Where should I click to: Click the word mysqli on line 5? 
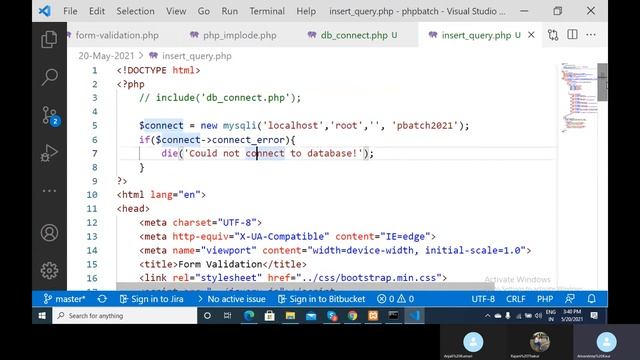239,125
